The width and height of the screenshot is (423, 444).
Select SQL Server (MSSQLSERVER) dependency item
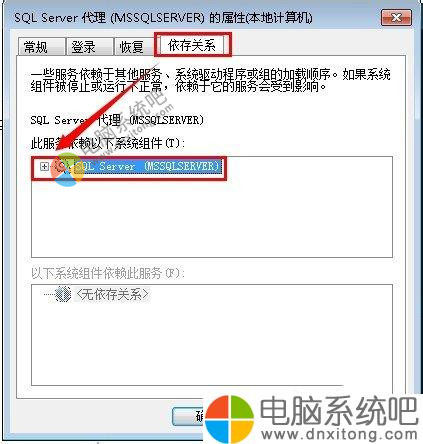147,166
